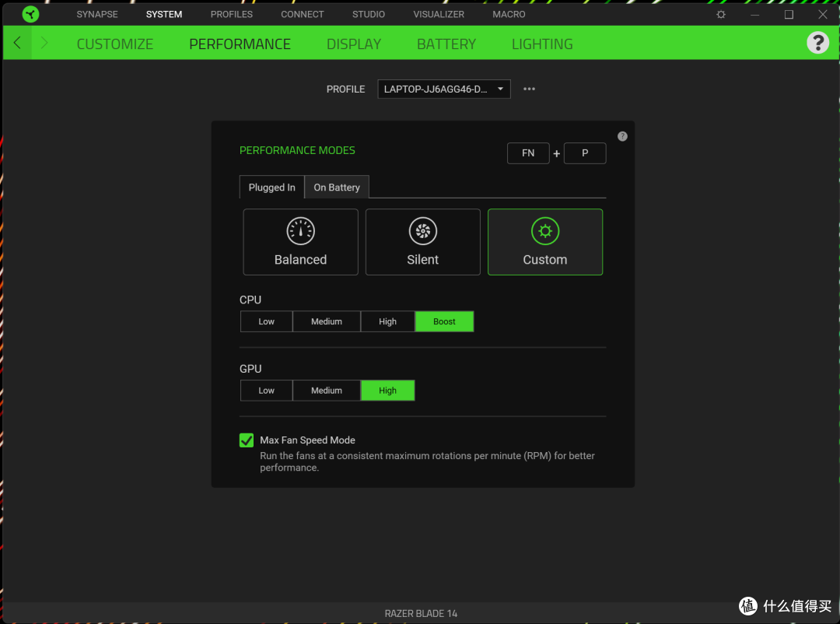Set CPU to Boost

[x=444, y=321]
